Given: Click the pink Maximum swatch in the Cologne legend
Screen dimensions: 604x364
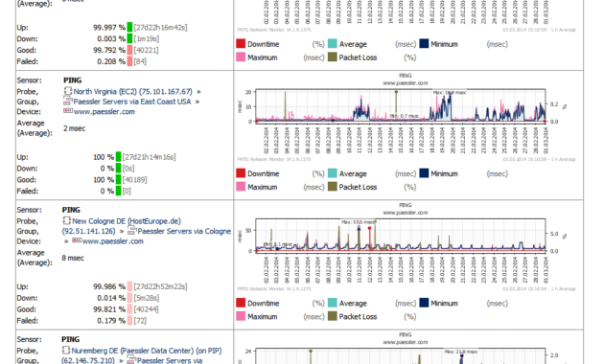Looking at the screenshot, I should click(241, 316).
